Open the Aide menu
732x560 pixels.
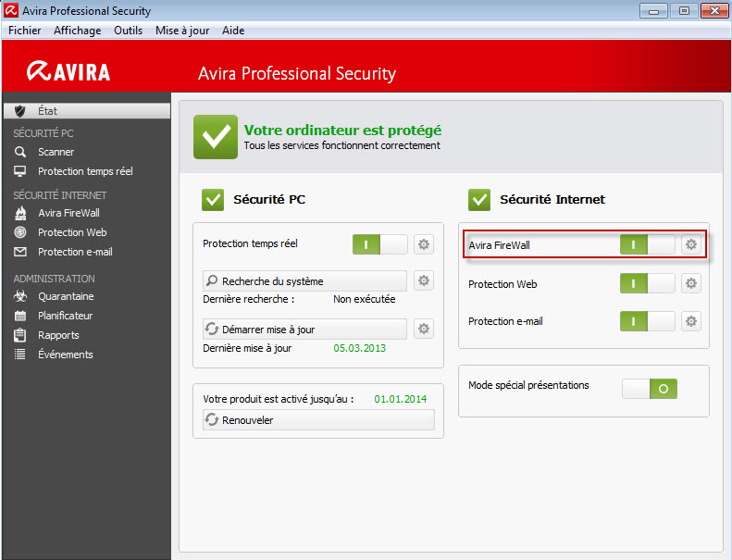[x=233, y=31]
